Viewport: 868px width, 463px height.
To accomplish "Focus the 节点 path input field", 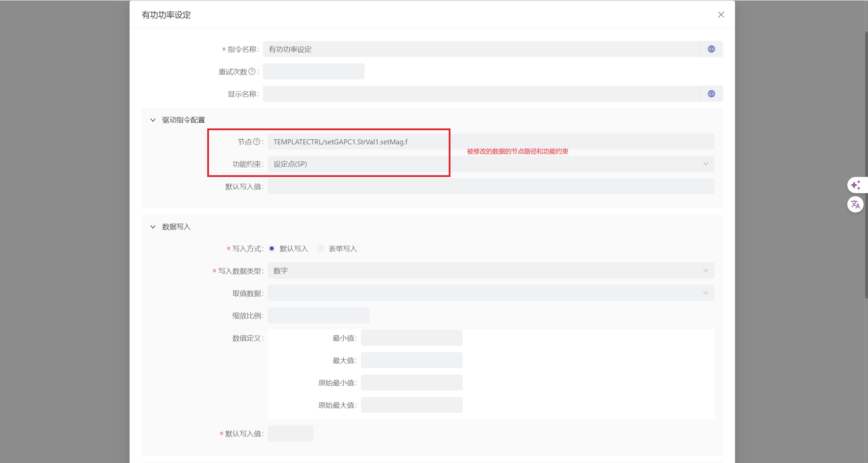I will tap(491, 142).
